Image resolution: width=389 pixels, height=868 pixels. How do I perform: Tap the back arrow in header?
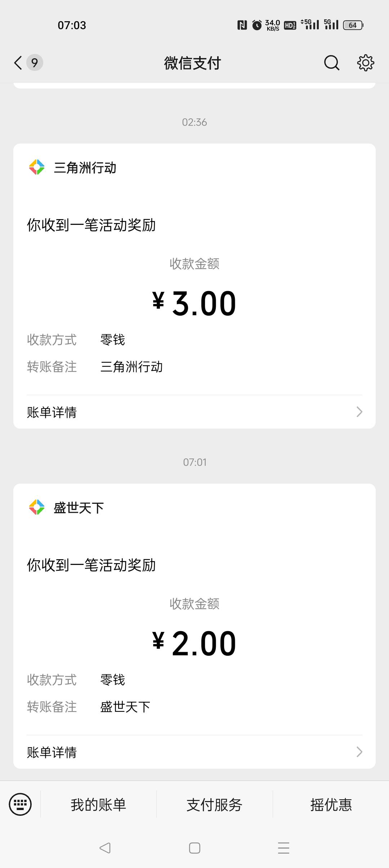point(18,63)
